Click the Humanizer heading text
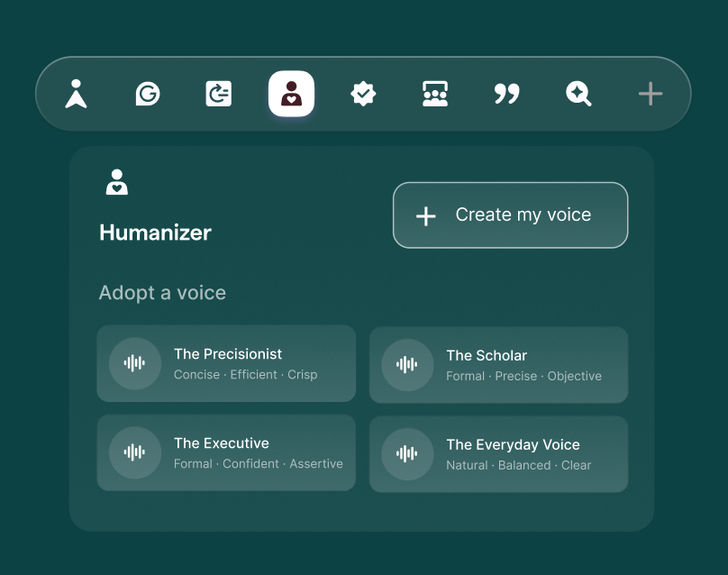This screenshot has height=575, width=728. [155, 233]
